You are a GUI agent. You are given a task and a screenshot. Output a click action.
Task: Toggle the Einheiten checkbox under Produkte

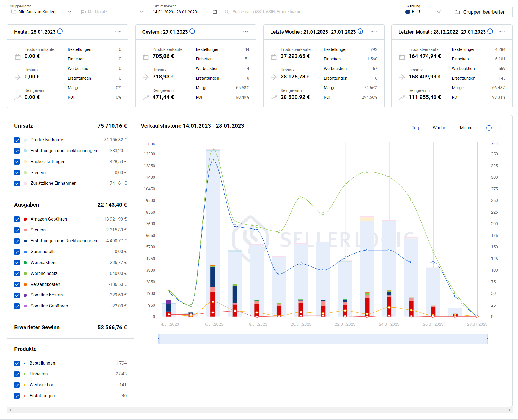click(x=17, y=374)
